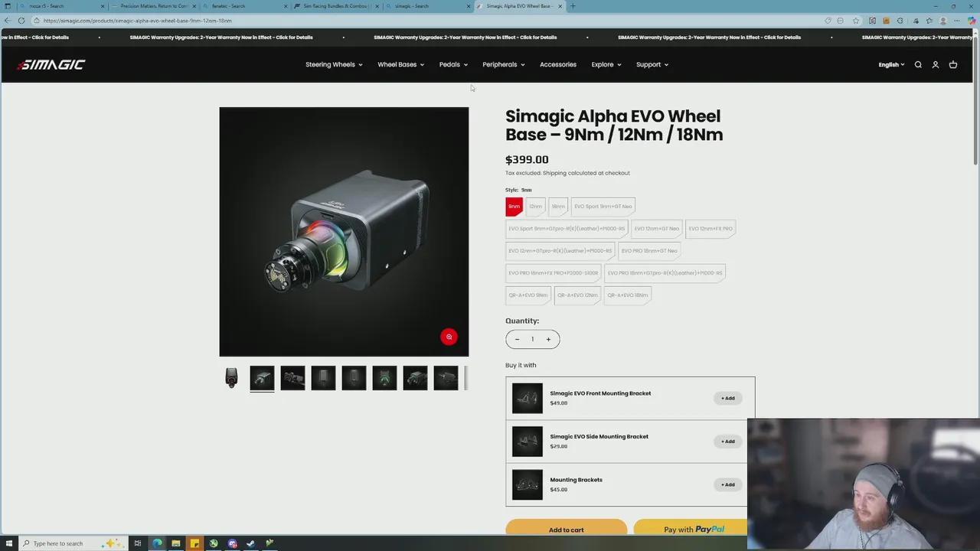
Task: Decrease quantity with the minus button
Action: (517, 339)
